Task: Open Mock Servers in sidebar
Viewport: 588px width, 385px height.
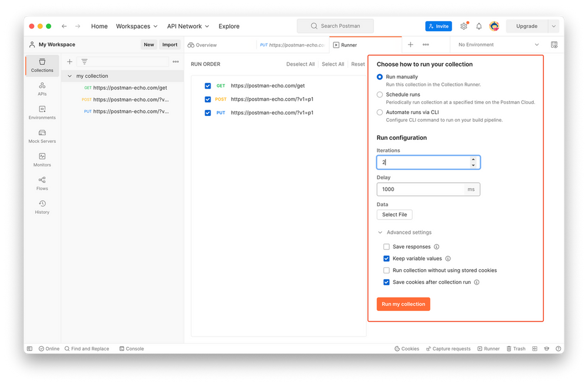Action: pos(42,136)
